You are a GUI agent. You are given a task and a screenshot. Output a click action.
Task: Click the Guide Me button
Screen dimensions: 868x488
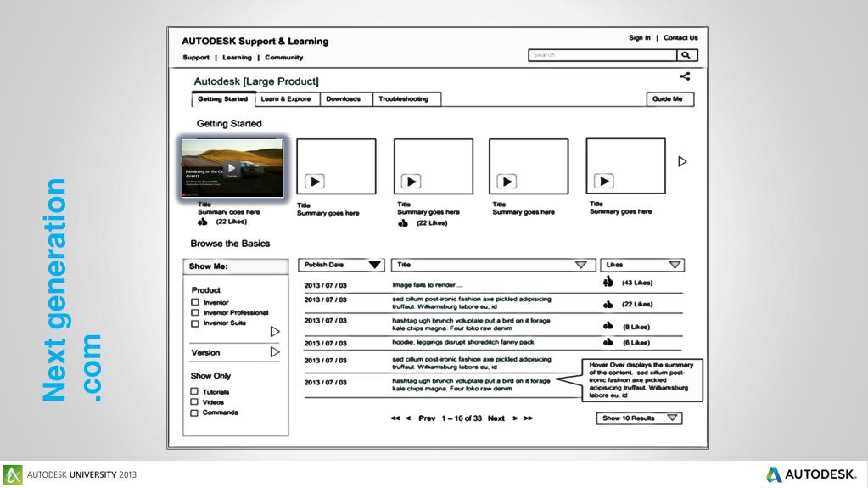coord(669,99)
